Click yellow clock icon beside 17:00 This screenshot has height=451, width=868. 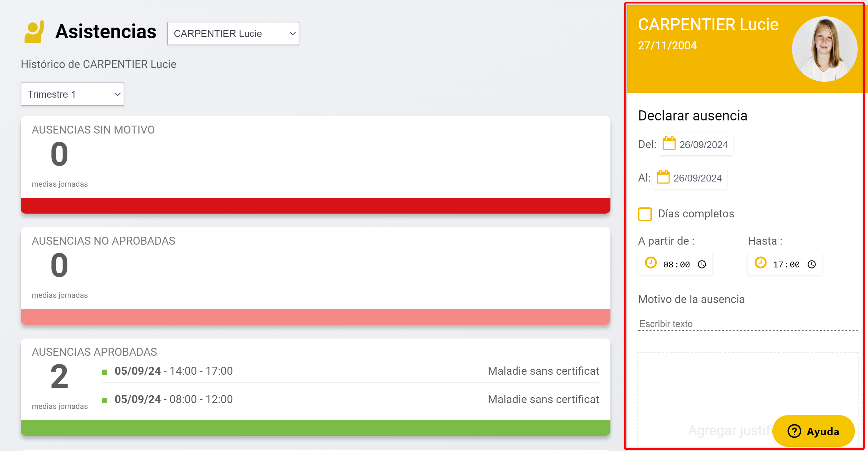(760, 263)
